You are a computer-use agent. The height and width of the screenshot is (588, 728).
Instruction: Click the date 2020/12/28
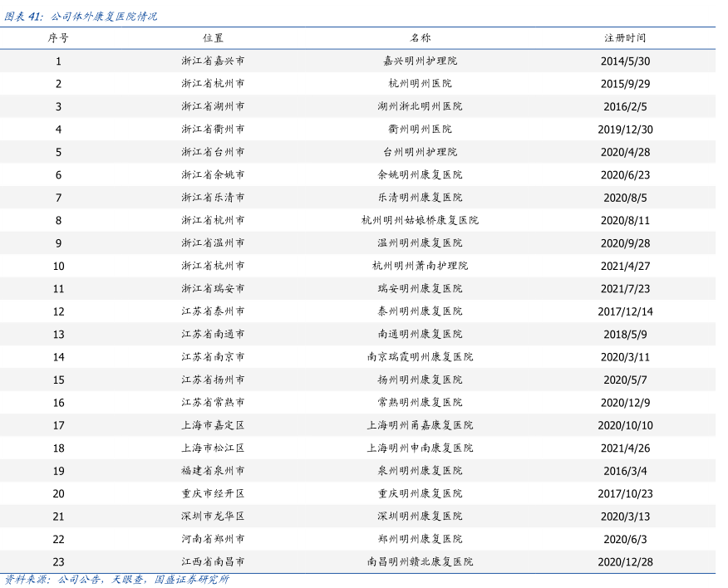tap(625, 561)
